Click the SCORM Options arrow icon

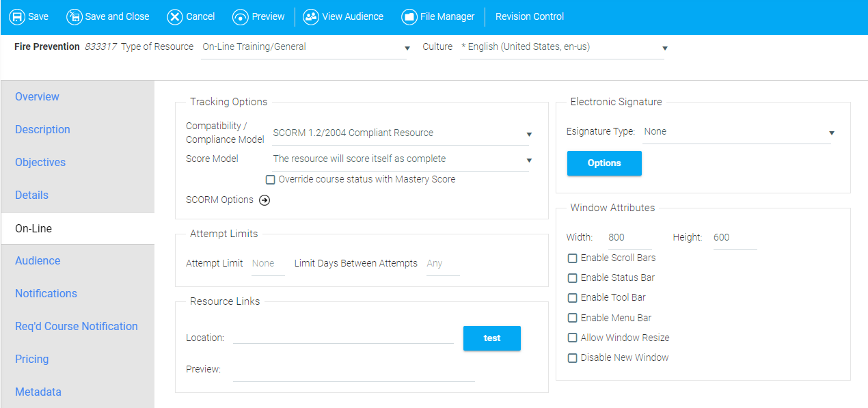point(265,200)
